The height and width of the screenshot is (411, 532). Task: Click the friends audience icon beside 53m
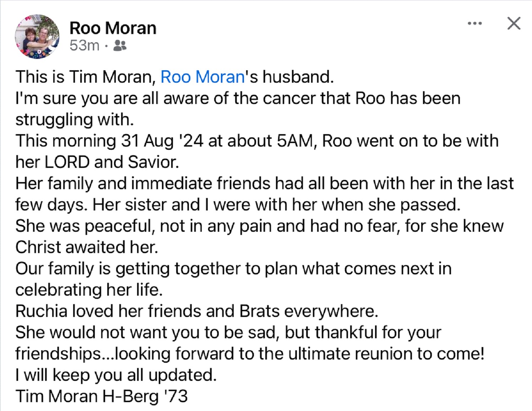[120, 45]
